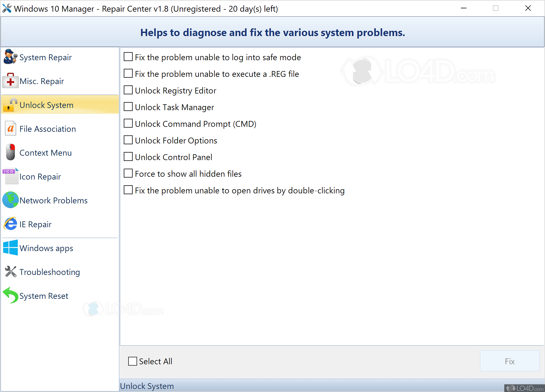Click the Network Problems globe icon
The width and height of the screenshot is (545, 392).
(x=11, y=200)
